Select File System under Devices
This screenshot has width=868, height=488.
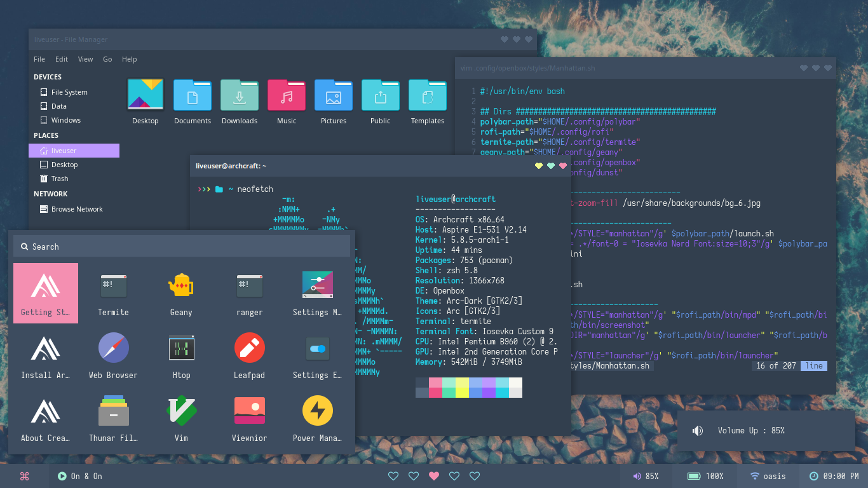74,92
